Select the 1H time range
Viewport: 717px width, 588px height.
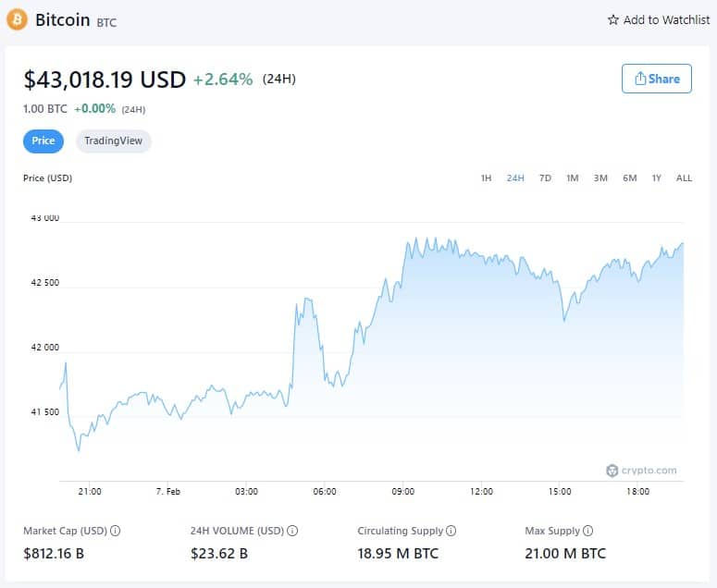[486, 178]
